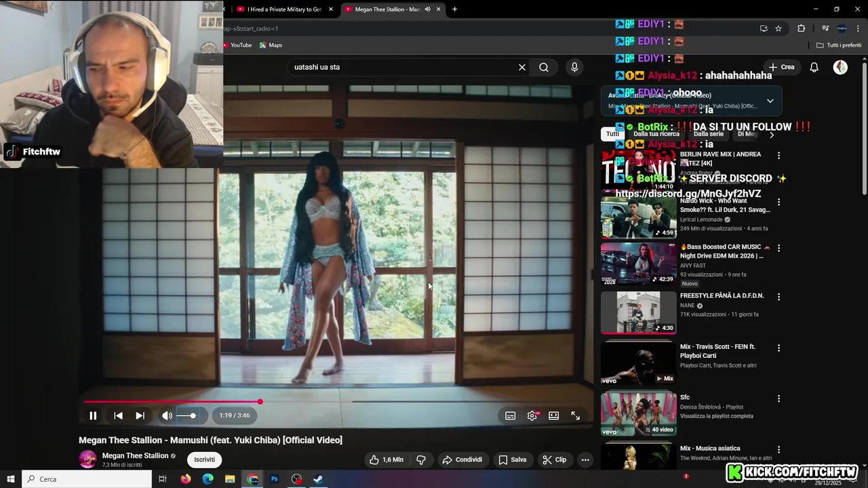Skip to next video in player
Image resolution: width=868 pixels, height=488 pixels.
140,415
